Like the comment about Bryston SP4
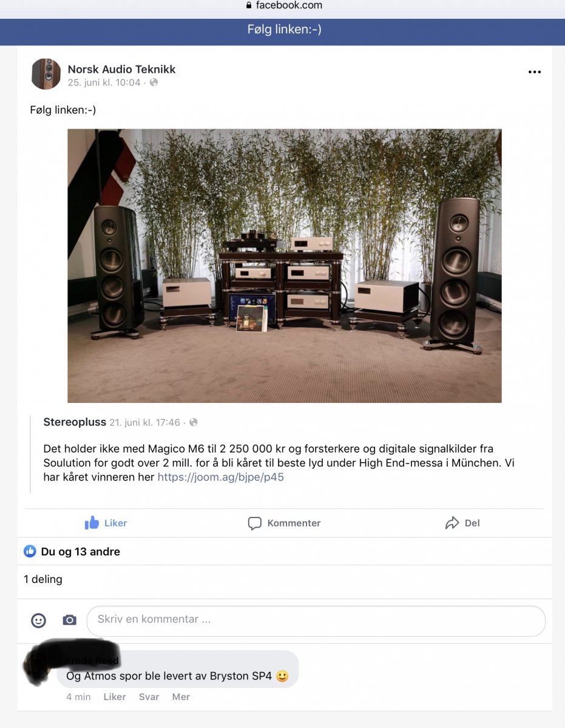 click(115, 696)
